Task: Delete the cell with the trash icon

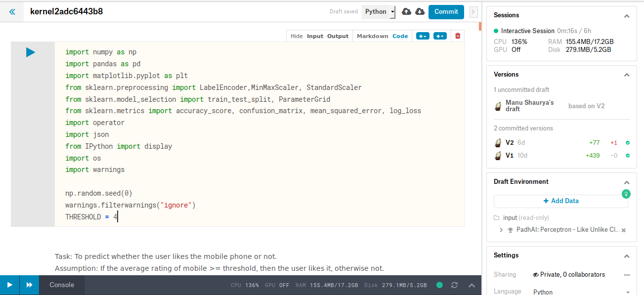Action: click(457, 36)
